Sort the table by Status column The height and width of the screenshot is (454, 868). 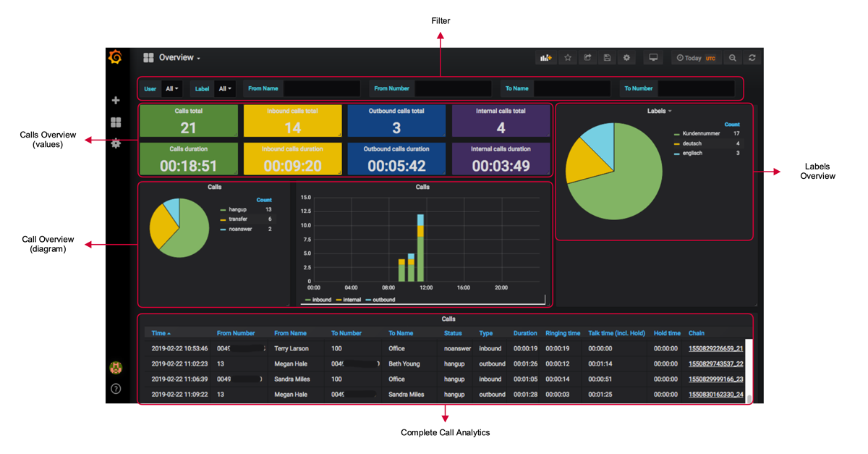tap(453, 334)
